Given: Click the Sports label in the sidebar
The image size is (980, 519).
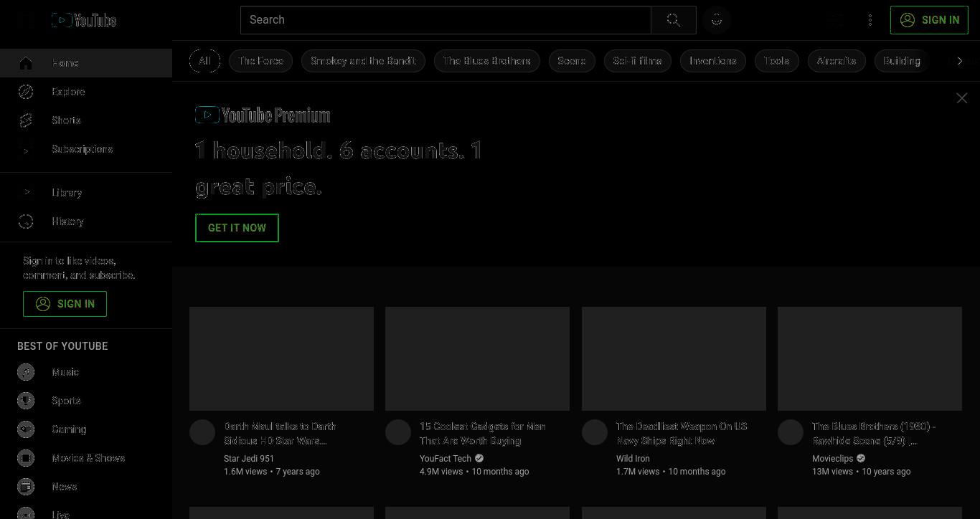Looking at the screenshot, I should coord(66,401).
